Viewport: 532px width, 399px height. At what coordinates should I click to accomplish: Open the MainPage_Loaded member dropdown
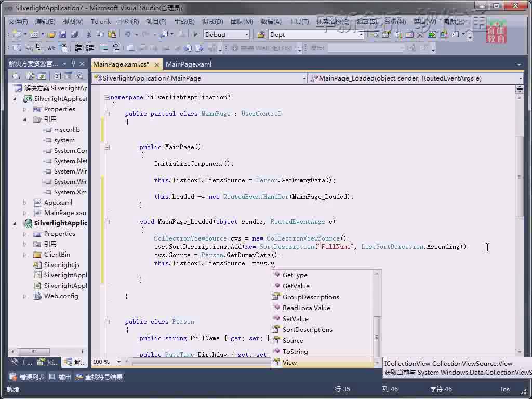[x=520, y=78]
